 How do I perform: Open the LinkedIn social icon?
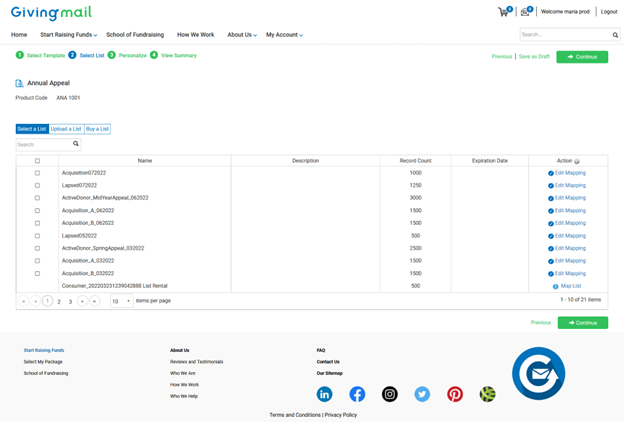coord(324,394)
